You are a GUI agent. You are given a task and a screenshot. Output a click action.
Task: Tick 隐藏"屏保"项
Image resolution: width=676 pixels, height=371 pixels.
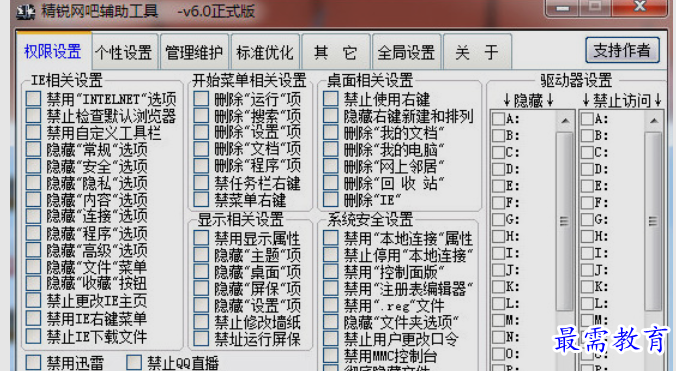pos(201,288)
